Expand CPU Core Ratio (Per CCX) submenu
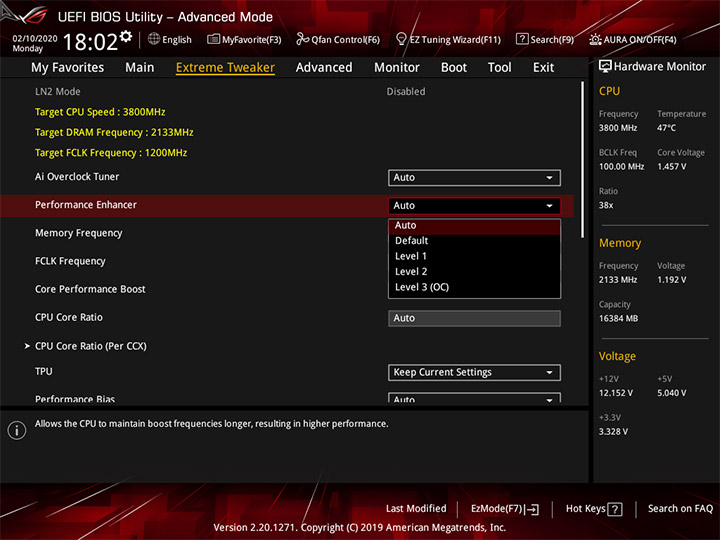Screen dimensions: 720x540 (x=90, y=346)
